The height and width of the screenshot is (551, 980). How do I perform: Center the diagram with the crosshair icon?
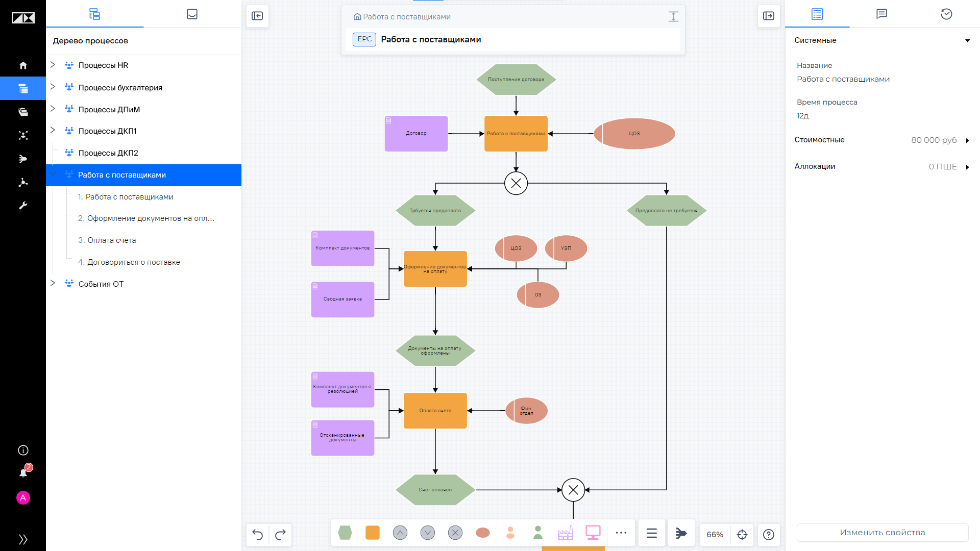coord(742,534)
